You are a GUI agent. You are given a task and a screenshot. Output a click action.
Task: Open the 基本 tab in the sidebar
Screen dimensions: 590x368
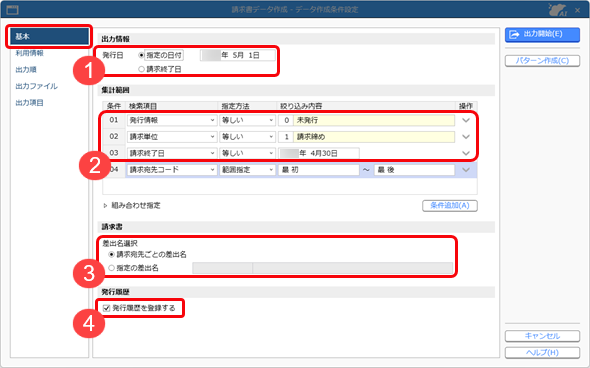pyautogui.click(x=49, y=36)
